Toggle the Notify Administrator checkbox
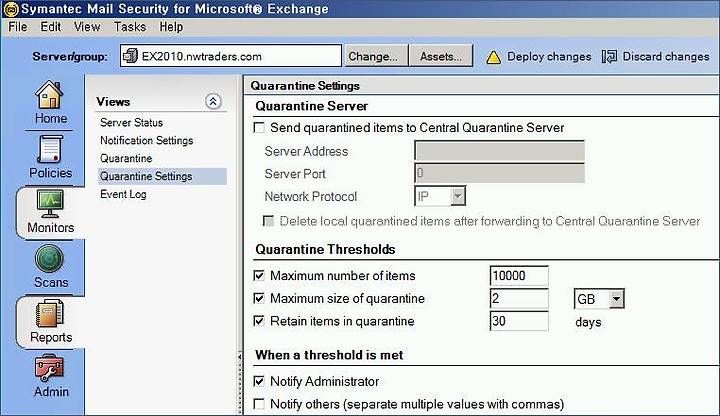This screenshot has height=416, width=720. pyautogui.click(x=259, y=381)
